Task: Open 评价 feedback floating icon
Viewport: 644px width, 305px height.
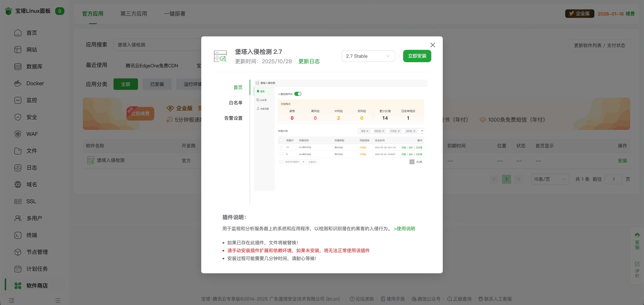Action: pos(637,269)
